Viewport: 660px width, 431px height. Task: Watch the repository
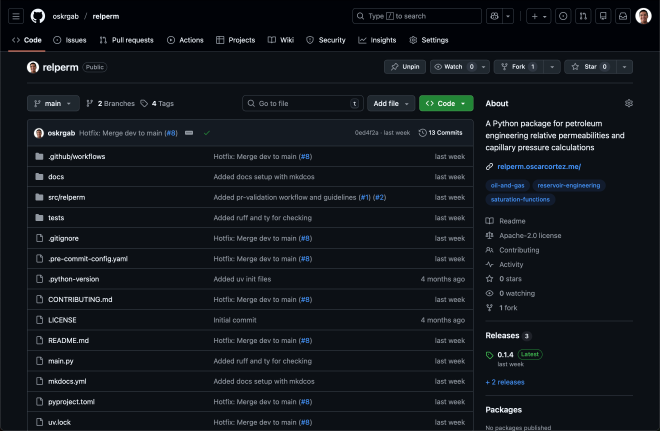coord(454,67)
